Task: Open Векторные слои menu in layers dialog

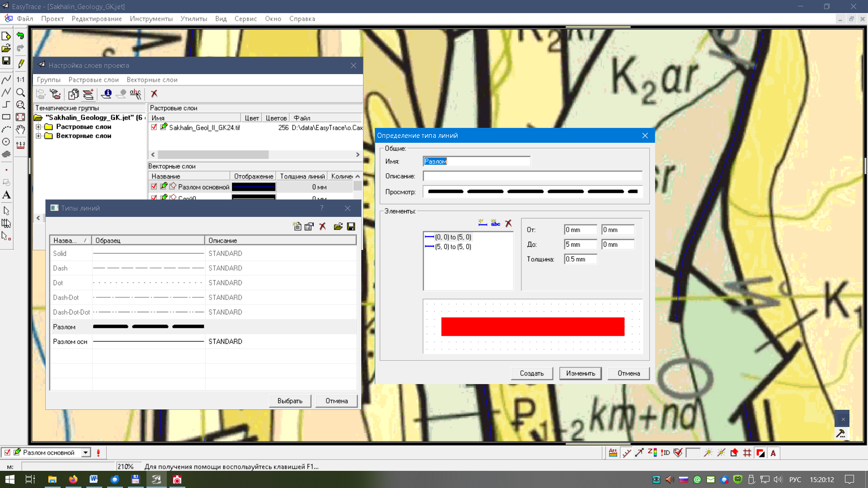Action: tap(152, 80)
